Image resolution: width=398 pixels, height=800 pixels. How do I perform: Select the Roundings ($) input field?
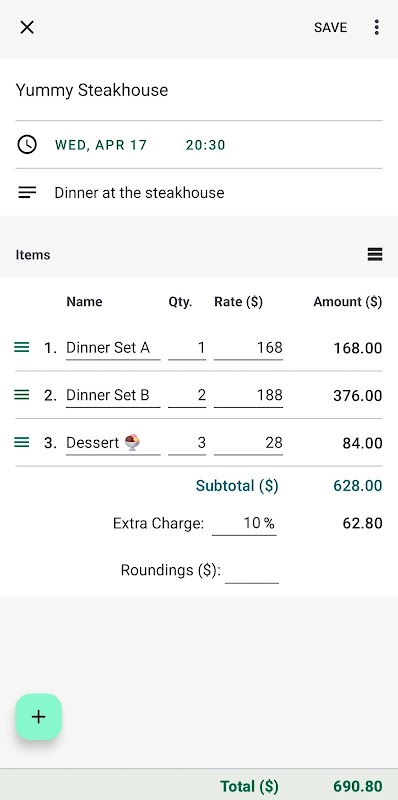coord(252,571)
